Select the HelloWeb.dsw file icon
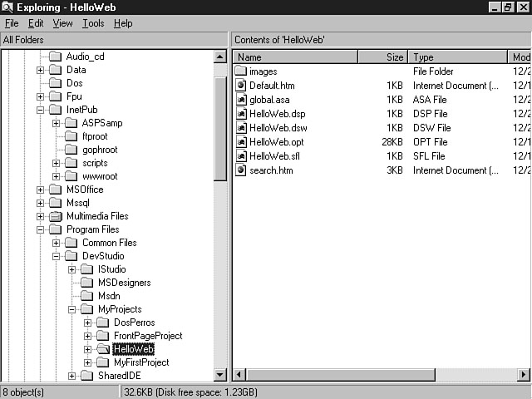 (x=241, y=128)
